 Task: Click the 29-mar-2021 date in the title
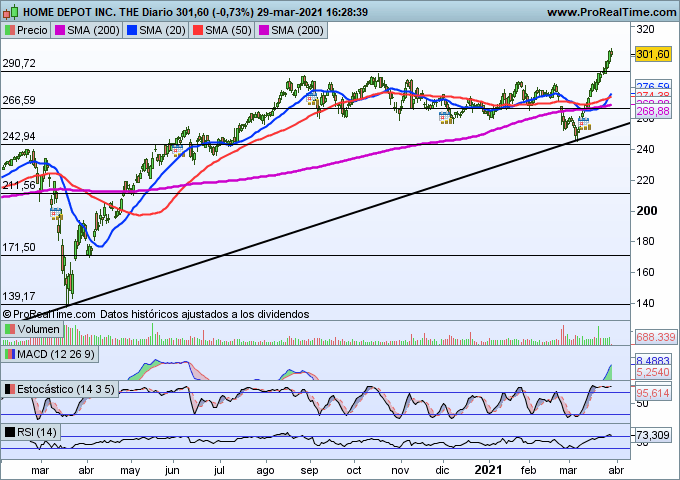(x=290, y=12)
